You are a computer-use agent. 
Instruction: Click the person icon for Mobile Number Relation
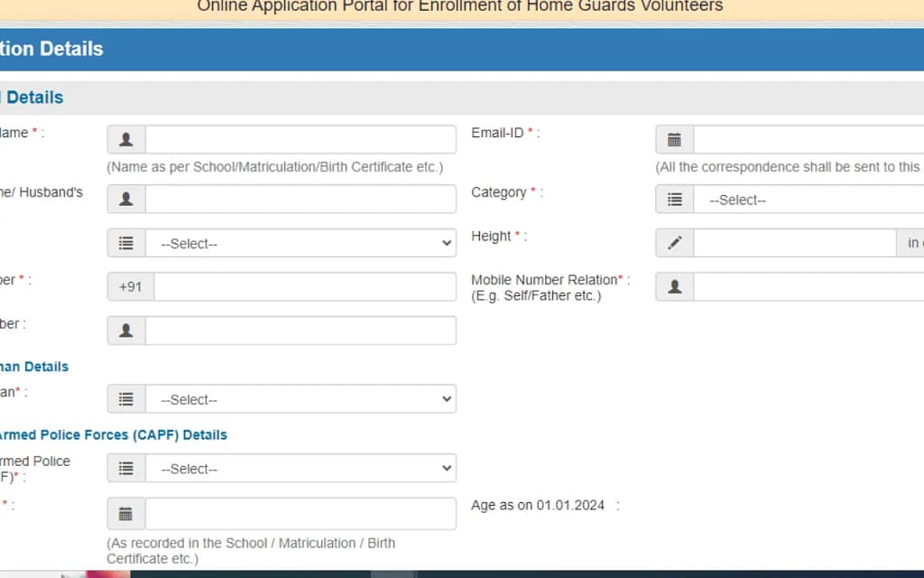tap(674, 287)
